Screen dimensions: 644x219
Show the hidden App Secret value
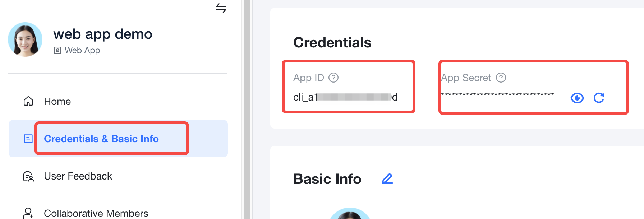(x=577, y=98)
